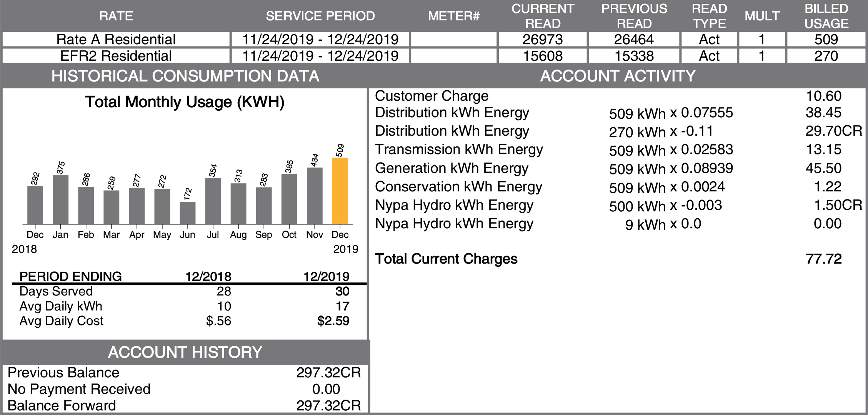Viewport: 868px width, 415px height.
Task: Click the total amount 77.72
Action: click(823, 259)
